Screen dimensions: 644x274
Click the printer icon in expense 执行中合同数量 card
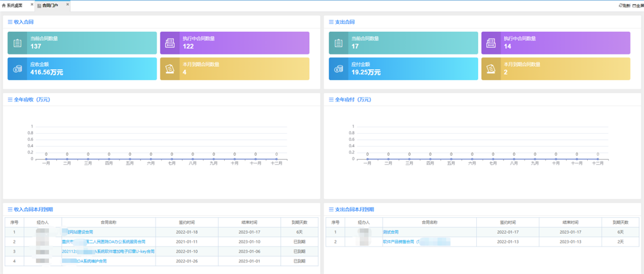click(x=491, y=43)
